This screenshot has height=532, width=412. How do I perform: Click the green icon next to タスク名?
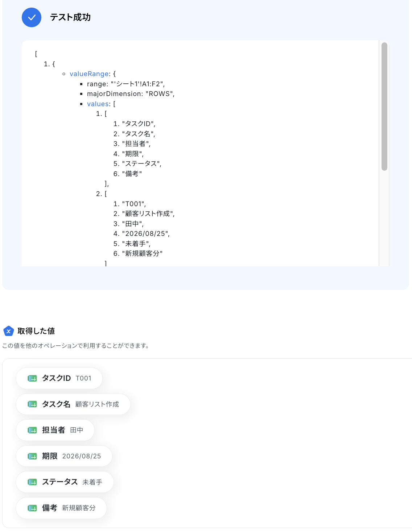[32, 404]
